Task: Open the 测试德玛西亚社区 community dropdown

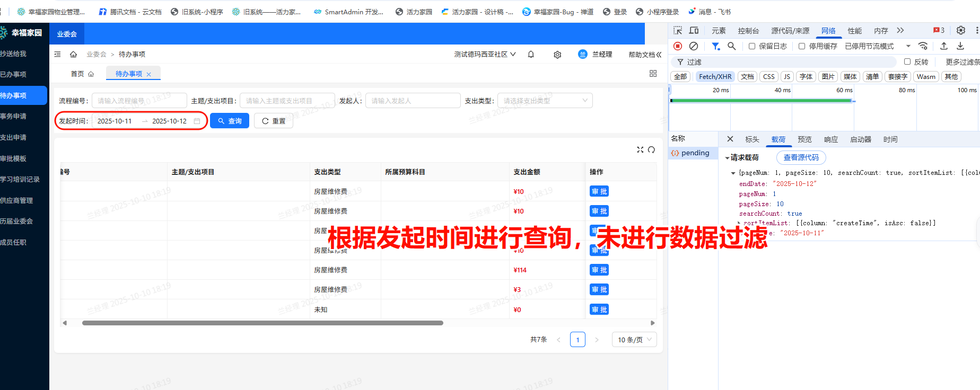Action: click(485, 54)
